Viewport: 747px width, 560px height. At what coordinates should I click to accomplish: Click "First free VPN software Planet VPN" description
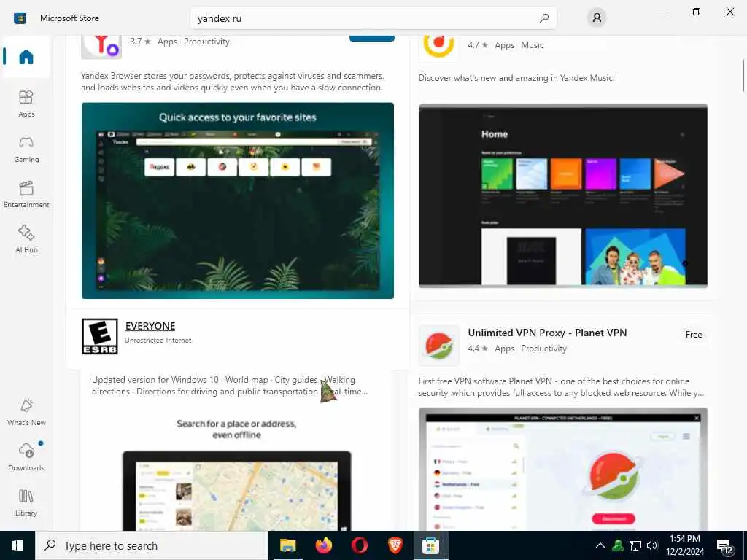point(561,386)
